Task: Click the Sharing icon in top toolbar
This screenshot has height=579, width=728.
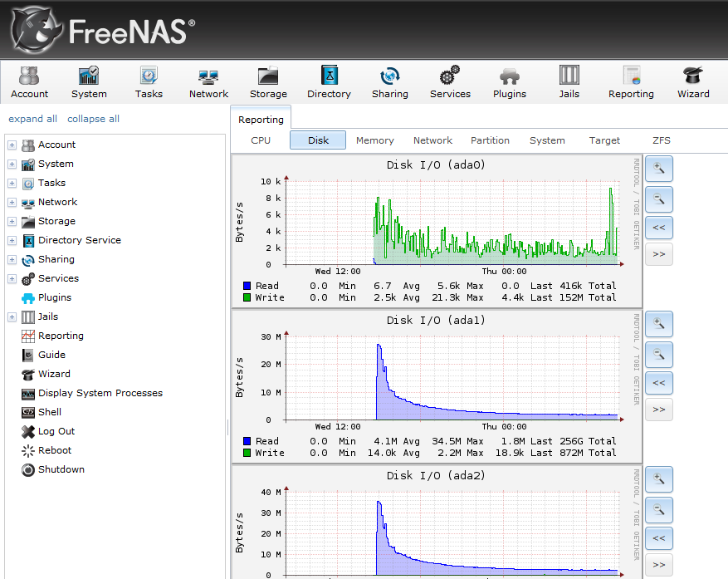Action: tap(389, 83)
